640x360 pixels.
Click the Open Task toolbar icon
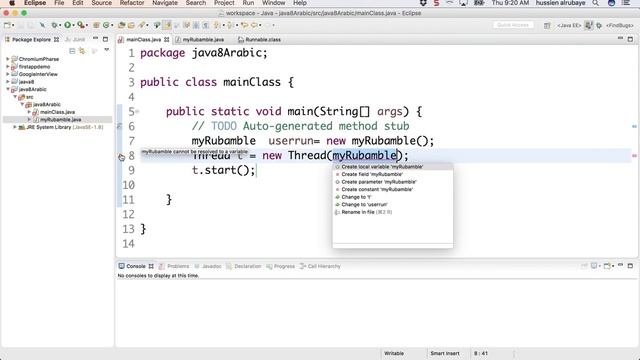[131, 25]
